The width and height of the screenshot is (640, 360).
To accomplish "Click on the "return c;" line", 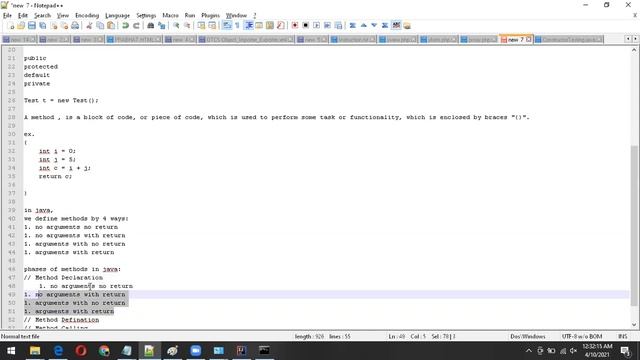I will [55, 176].
